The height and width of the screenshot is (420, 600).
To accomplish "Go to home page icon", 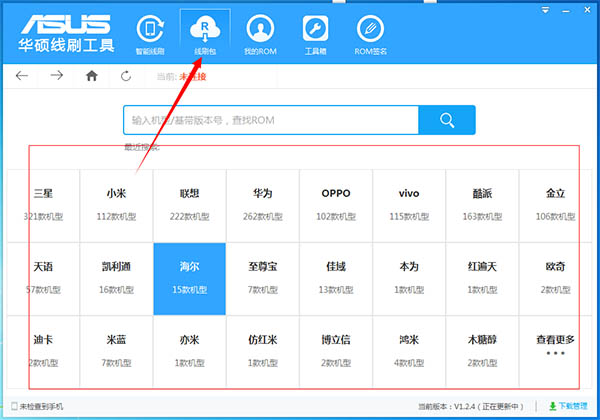I will (x=92, y=75).
